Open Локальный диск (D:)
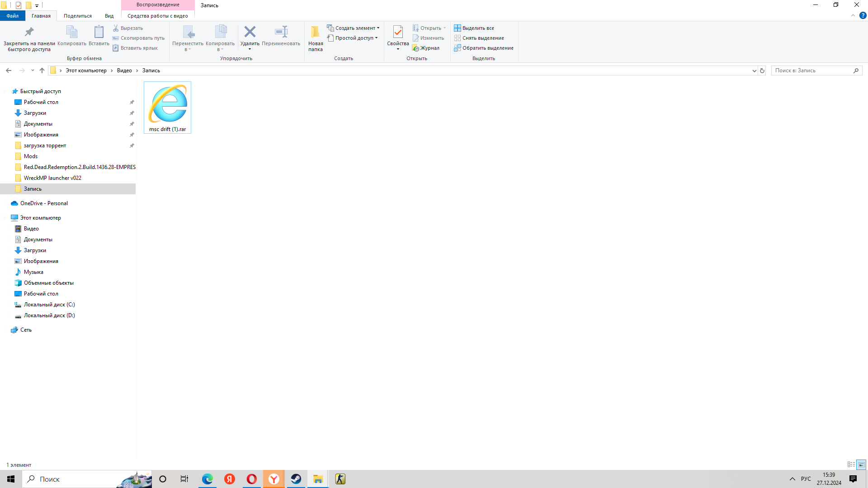 [49, 315]
